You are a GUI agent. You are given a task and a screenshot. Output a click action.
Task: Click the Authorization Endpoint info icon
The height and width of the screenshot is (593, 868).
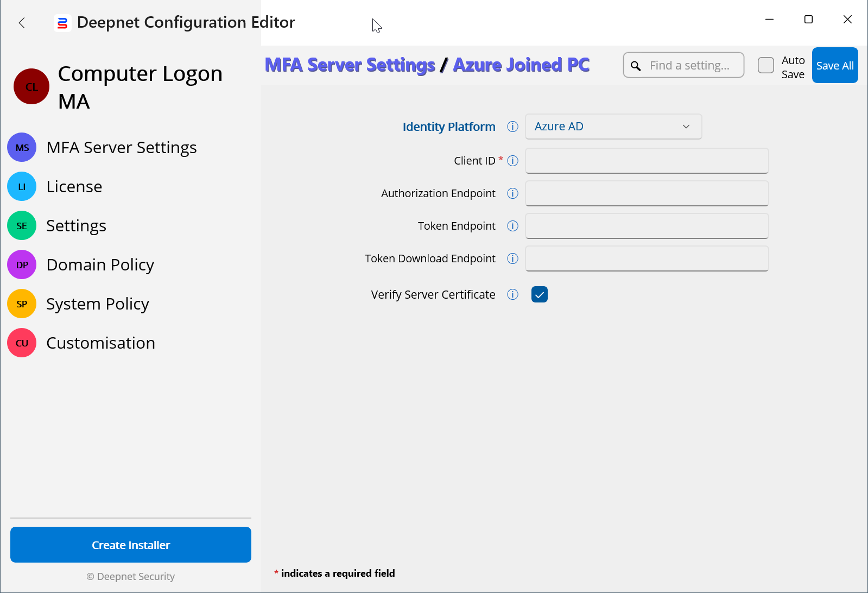(x=512, y=193)
